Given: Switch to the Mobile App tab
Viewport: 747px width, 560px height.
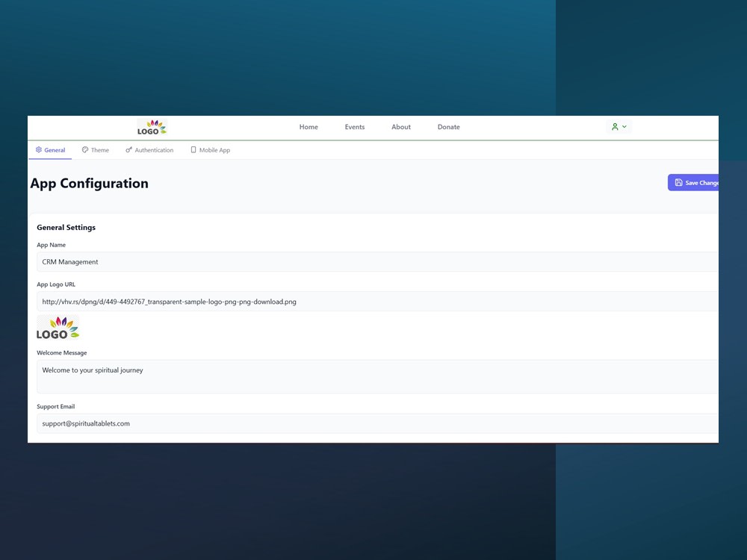Looking at the screenshot, I should click(x=210, y=150).
